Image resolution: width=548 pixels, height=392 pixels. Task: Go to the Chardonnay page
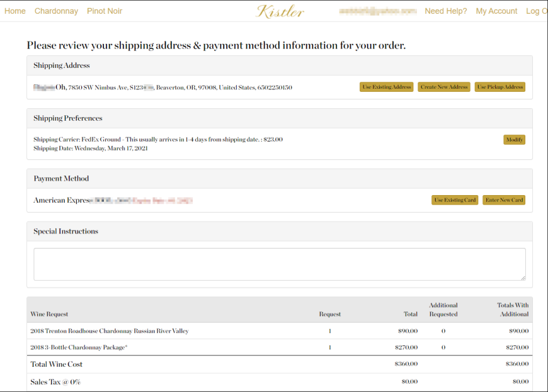click(x=56, y=11)
